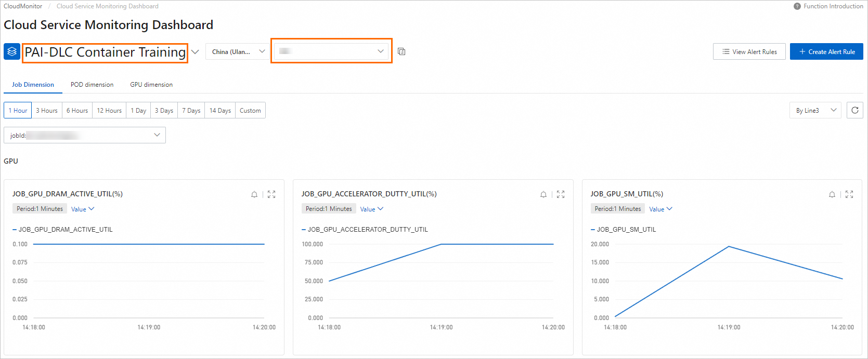Click the blue layered-stack service icon
The width and height of the screenshot is (868, 359).
coord(12,51)
